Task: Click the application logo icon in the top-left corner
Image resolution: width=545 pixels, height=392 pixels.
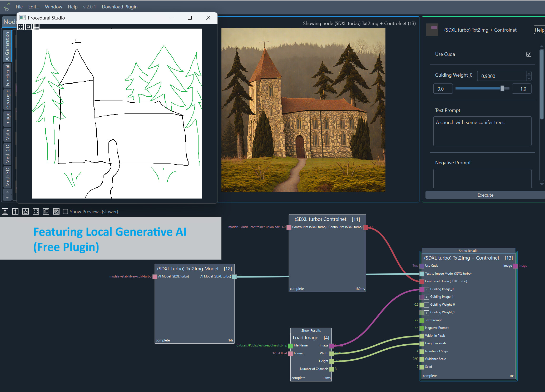Action: point(6,7)
